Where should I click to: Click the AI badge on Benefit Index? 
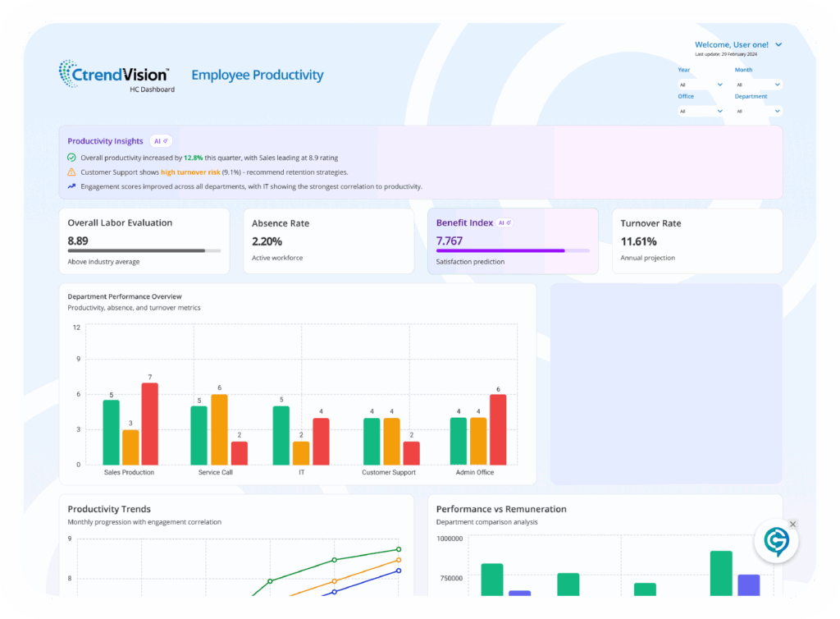click(x=504, y=222)
